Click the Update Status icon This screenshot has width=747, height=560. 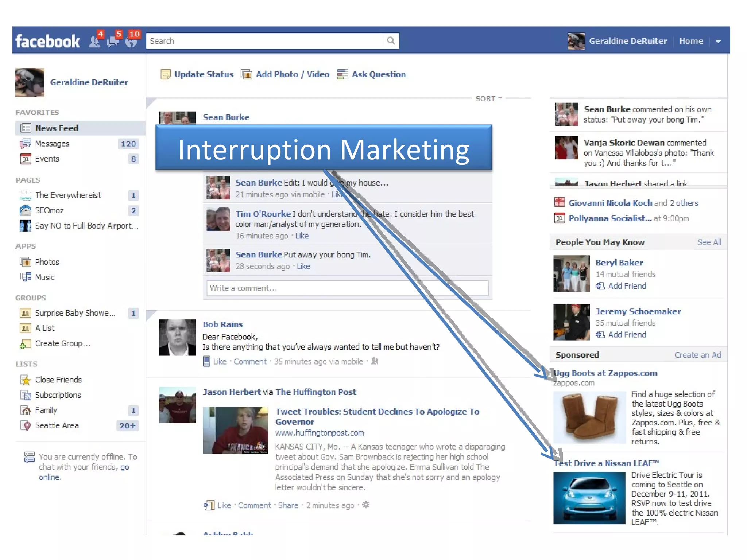(165, 74)
